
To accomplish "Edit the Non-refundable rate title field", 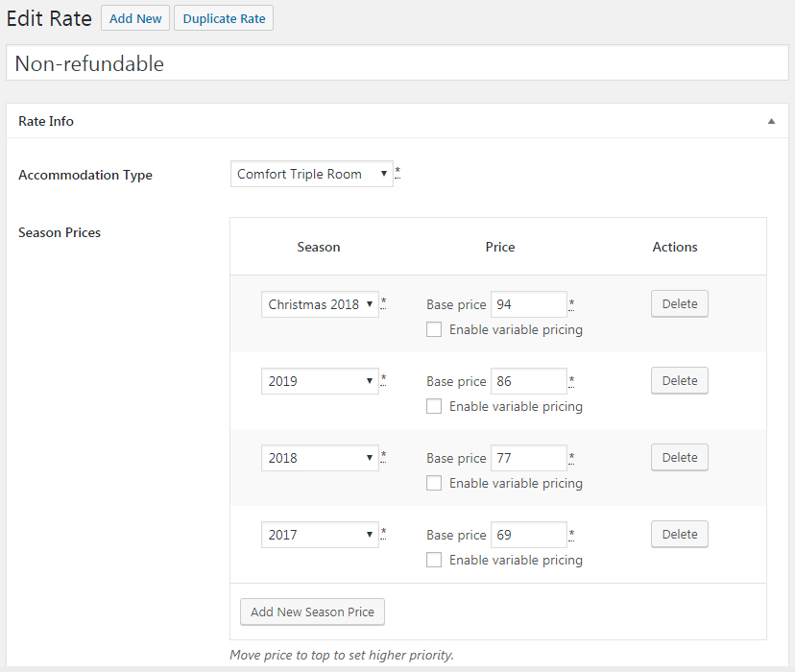I will pyautogui.click(x=397, y=62).
